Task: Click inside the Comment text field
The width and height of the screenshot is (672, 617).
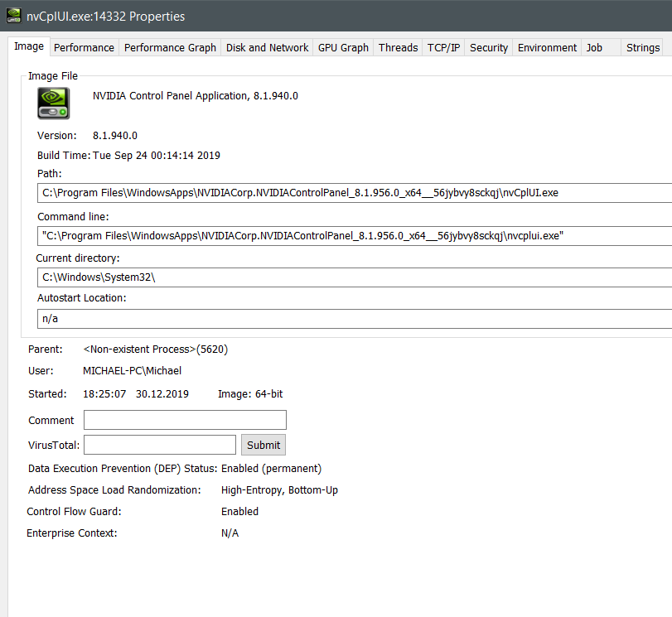Action: (185, 420)
